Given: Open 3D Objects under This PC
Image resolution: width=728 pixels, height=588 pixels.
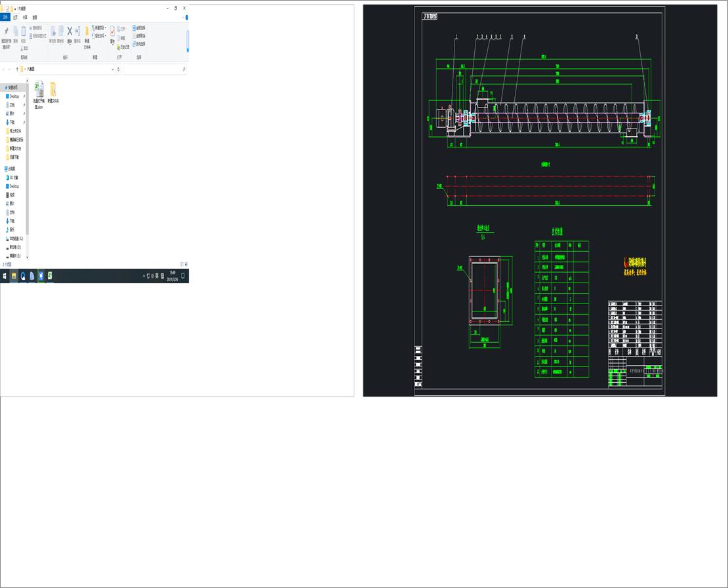Looking at the screenshot, I should click(13, 177).
